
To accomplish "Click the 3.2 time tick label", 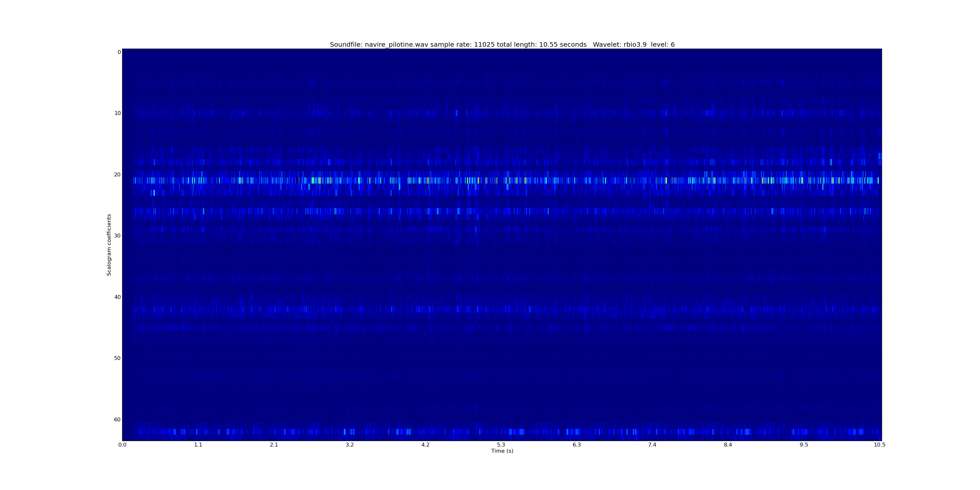I will [x=349, y=445].
